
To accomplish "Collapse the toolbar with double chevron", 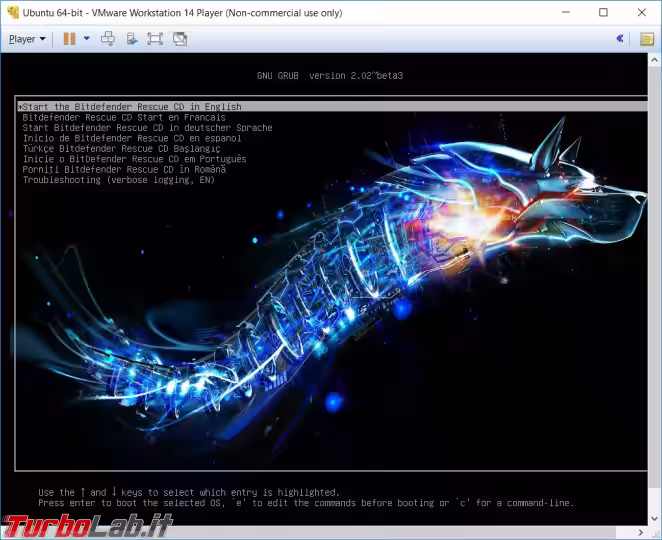I will [x=620, y=39].
